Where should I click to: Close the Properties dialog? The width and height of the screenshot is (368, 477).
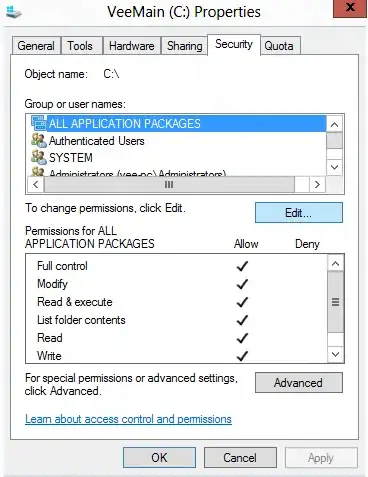coord(349,8)
